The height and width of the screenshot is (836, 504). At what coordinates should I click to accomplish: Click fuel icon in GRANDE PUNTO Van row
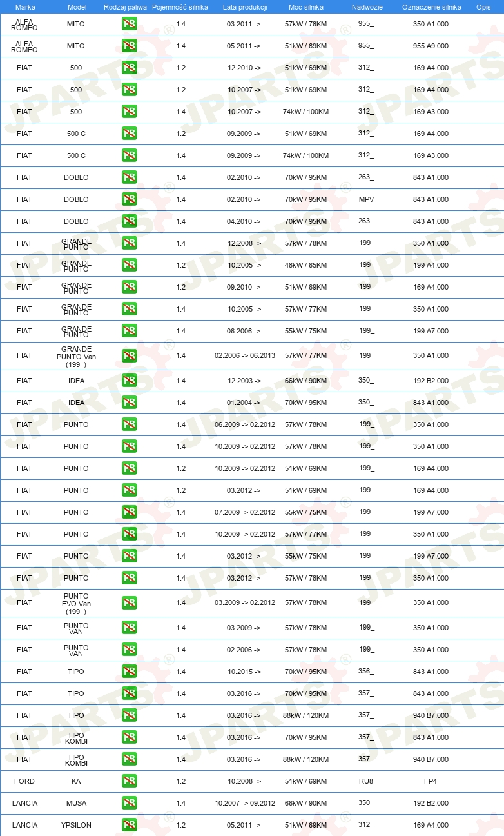(x=129, y=355)
